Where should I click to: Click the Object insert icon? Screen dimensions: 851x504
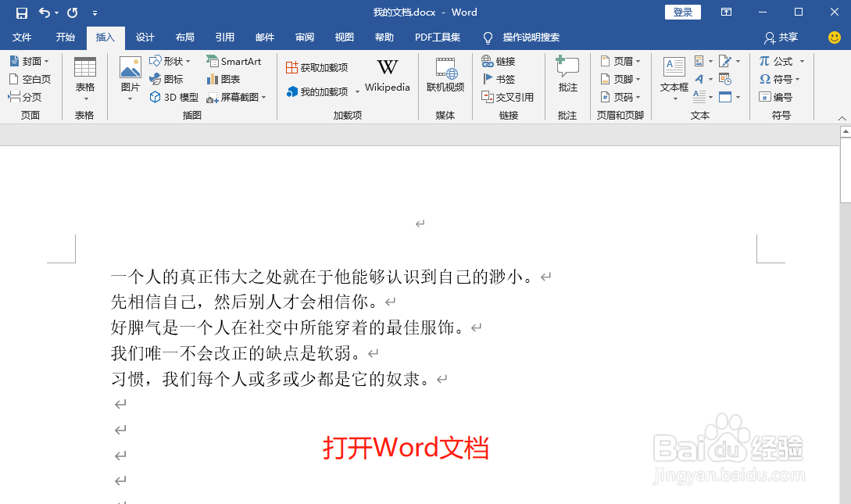pyautogui.click(x=725, y=97)
